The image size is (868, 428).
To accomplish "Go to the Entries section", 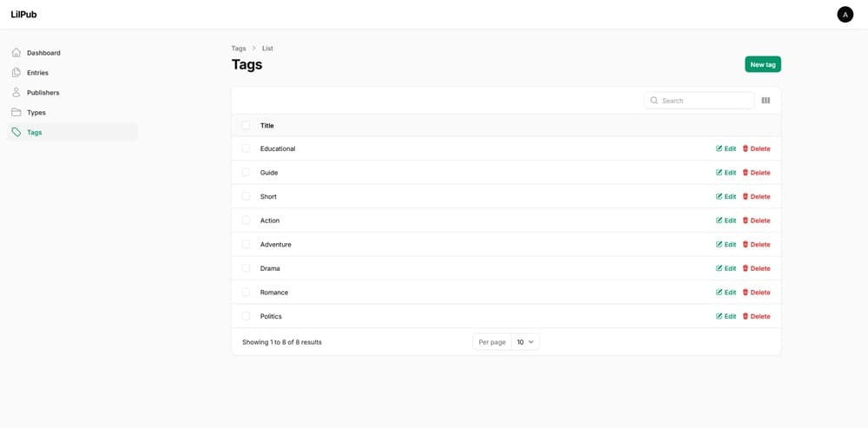I will (37, 73).
